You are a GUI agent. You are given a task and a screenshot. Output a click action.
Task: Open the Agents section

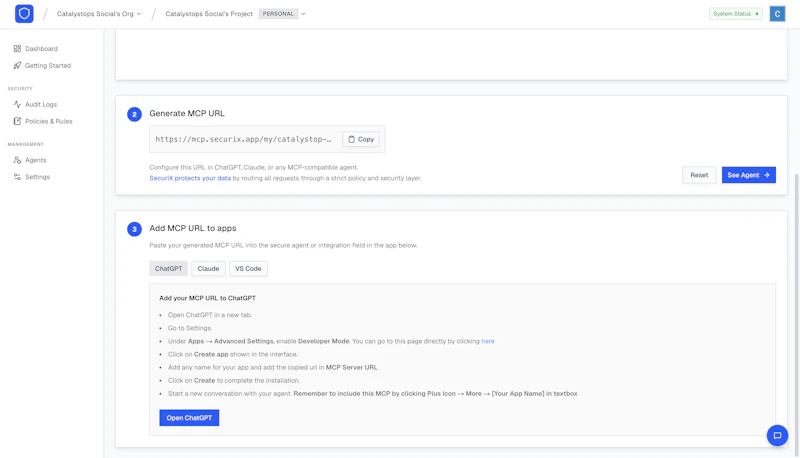coord(30,160)
